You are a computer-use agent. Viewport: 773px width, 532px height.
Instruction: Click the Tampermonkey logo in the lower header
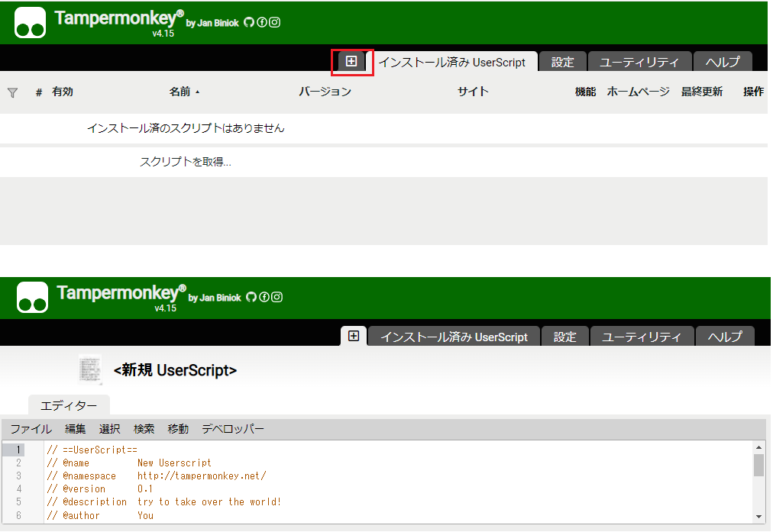[x=32, y=298]
